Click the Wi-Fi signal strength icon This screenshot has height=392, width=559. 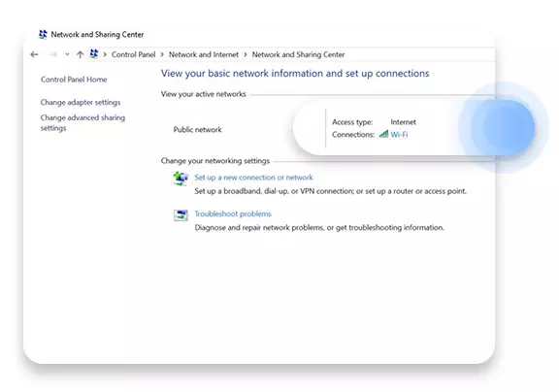click(x=383, y=134)
